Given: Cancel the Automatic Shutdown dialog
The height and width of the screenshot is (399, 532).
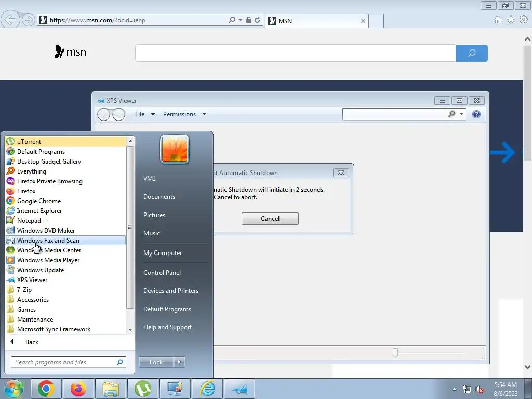Looking at the screenshot, I should (270, 219).
